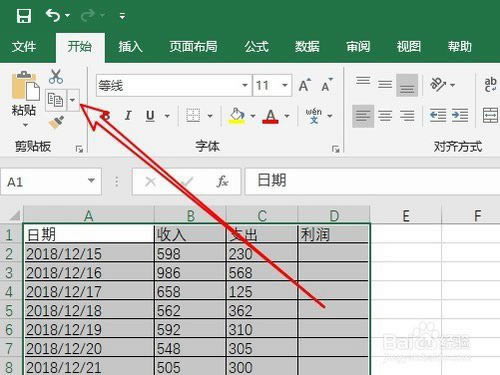The width and height of the screenshot is (500, 375).
Task: Toggle Italic formatting
Action: point(128,116)
